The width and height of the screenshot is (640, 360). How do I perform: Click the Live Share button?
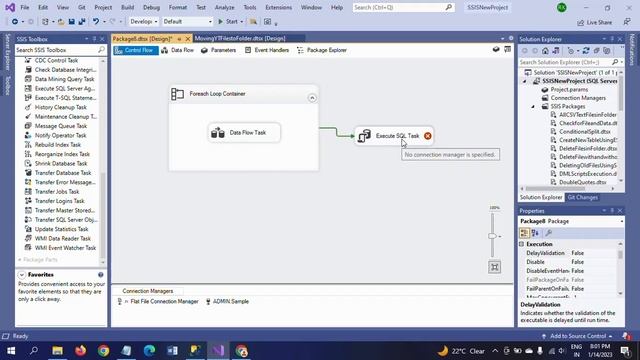[594, 22]
